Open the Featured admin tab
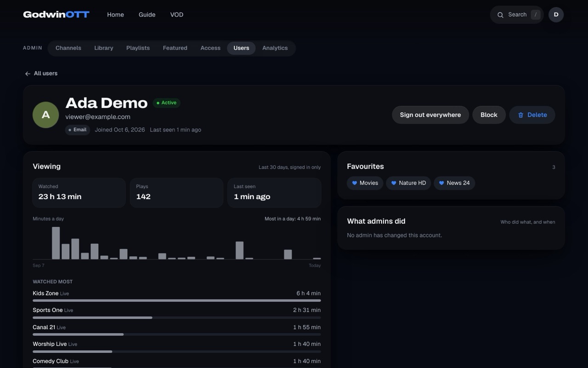 tap(175, 48)
